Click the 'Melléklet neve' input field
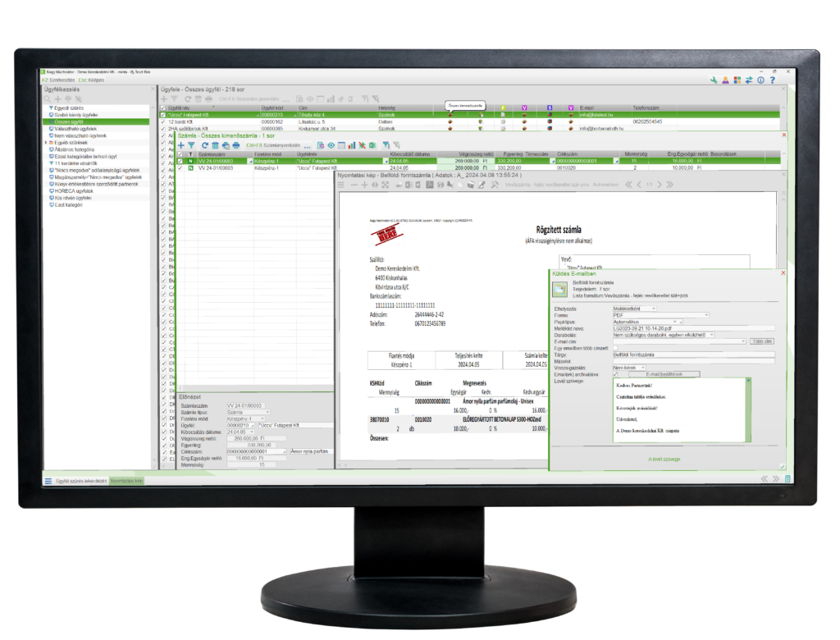Image resolution: width=840 pixels, height=640 pixels. click(x=694, y=328)
